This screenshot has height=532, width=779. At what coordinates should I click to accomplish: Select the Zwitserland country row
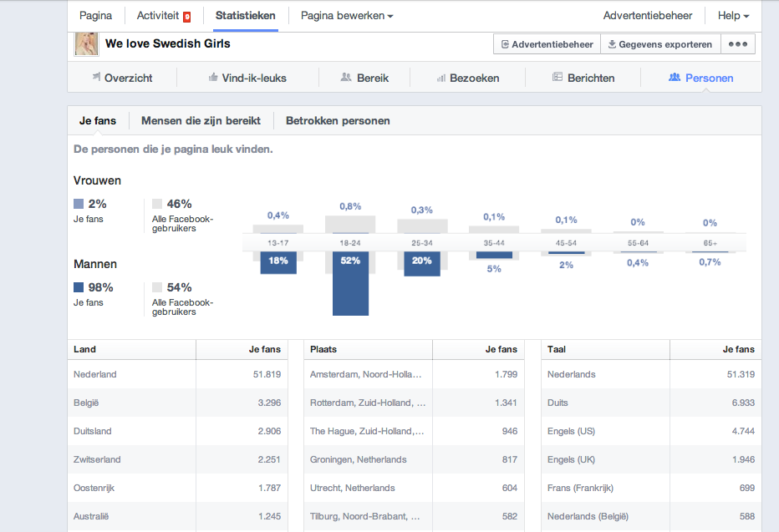click(177, 459)
